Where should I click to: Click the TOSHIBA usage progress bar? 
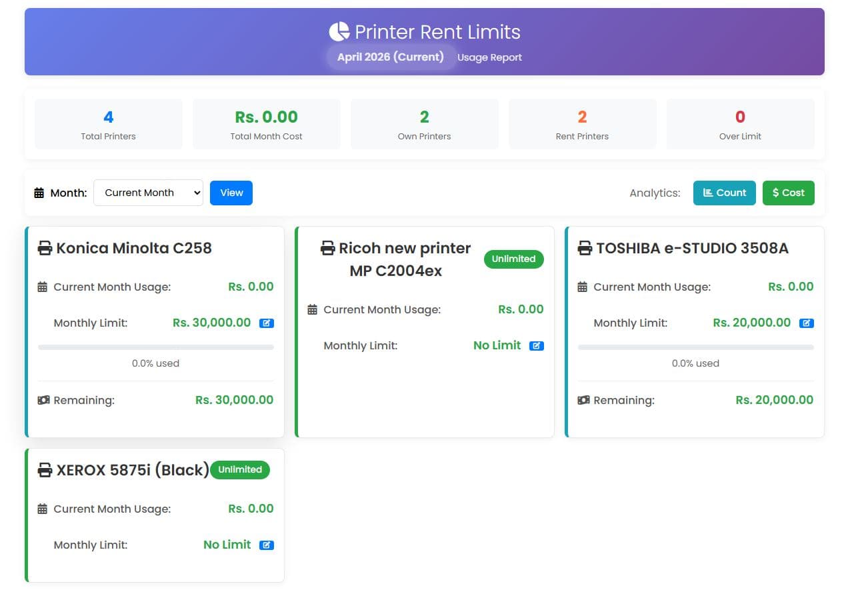pyautogui.click(x=696, y=347)
